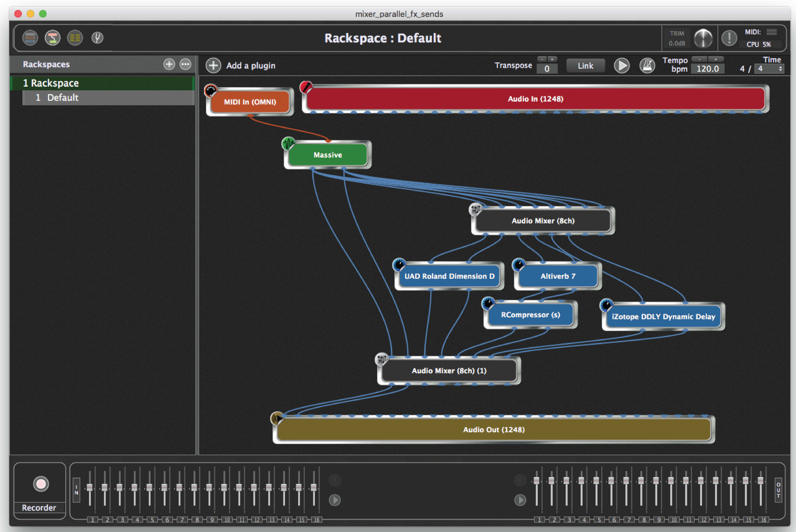Screen dimensions: 796x532
Task: Click the input section back arrow button
Action: pyautogui.click(x=335, y=480)
